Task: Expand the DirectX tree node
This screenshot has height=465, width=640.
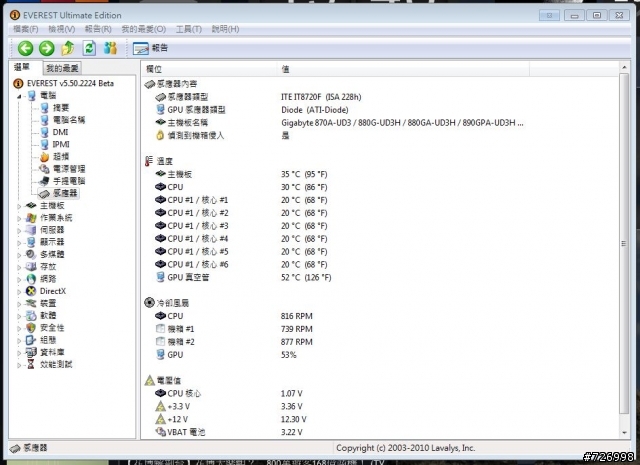Action: (19, 292)
